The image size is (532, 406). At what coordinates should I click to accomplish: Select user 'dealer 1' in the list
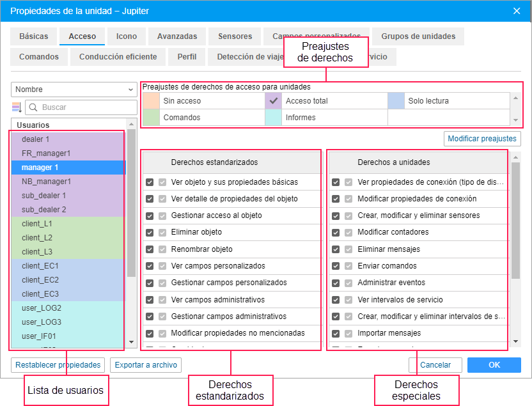[68, 139]
